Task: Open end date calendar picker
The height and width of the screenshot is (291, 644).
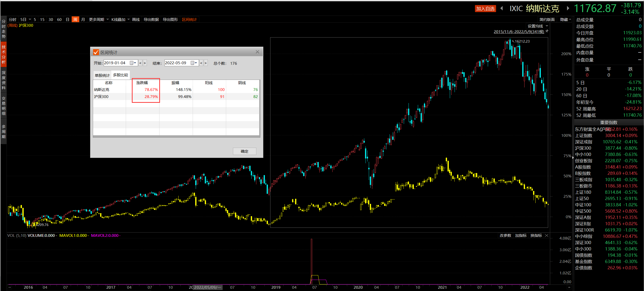Action: click(194, 63)
